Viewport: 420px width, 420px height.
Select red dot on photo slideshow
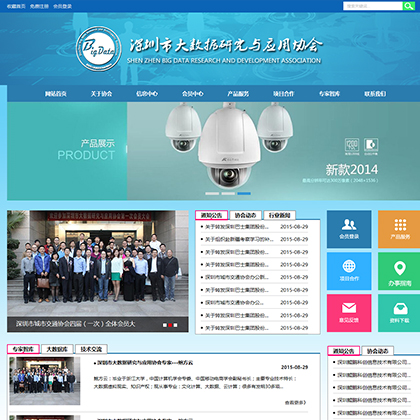point(170,325)
